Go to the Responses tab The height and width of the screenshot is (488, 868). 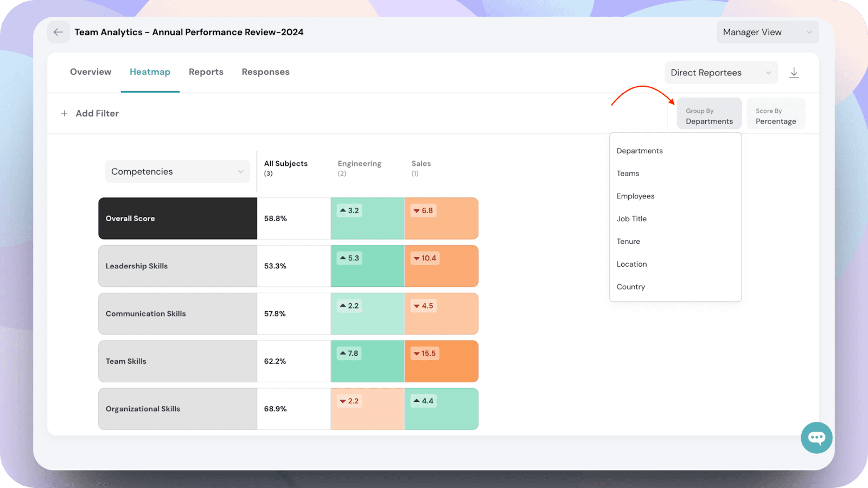(x=265, y=72)
